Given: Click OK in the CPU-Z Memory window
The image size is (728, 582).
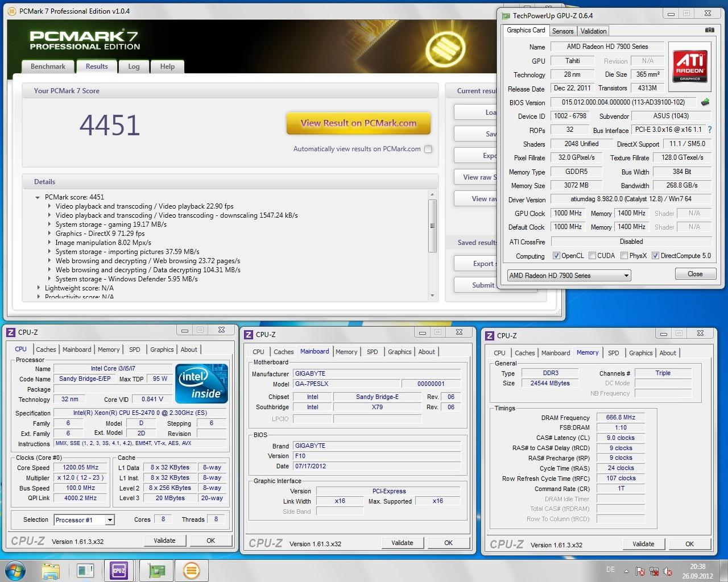Looking at the screenshot, I should [689, 544].
